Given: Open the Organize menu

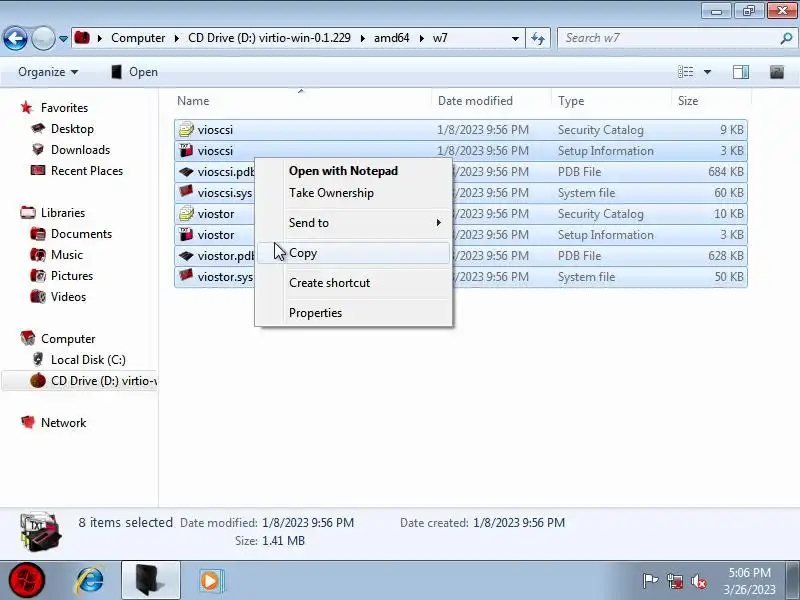Looking at the screenshot, I should click(48, 72).
